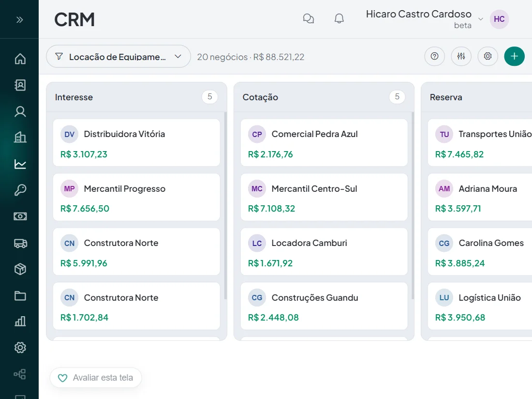Open the Comercial Pedra Azul deal card
This screenshot has width=532, height=399.
(324, 143)
